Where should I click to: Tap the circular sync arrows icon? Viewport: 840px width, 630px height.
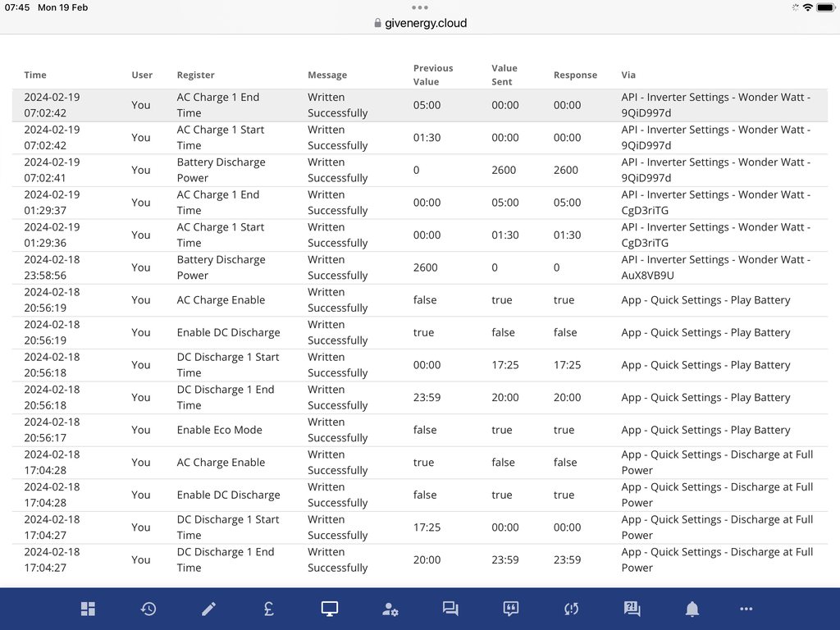coord(571,609)
